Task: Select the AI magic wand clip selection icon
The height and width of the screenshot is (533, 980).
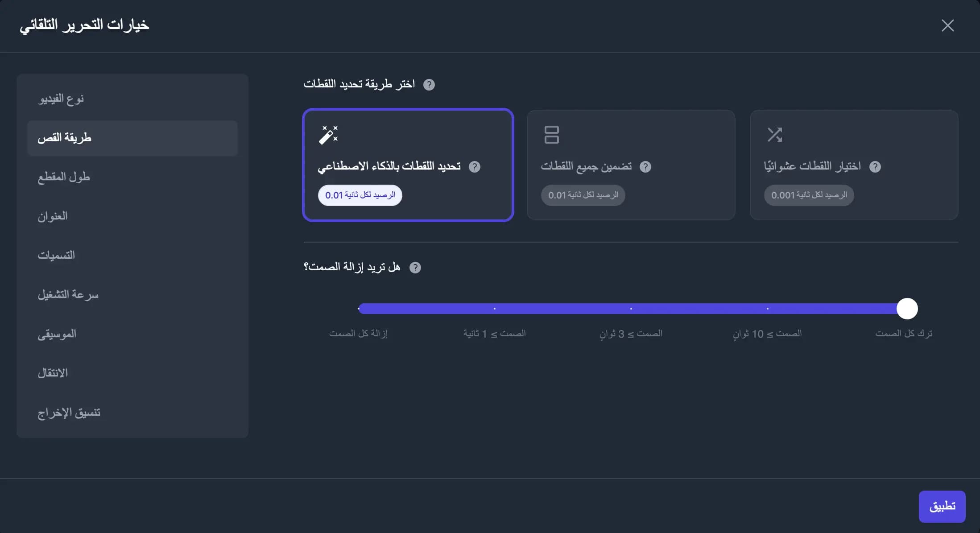Action: [328, 134]
